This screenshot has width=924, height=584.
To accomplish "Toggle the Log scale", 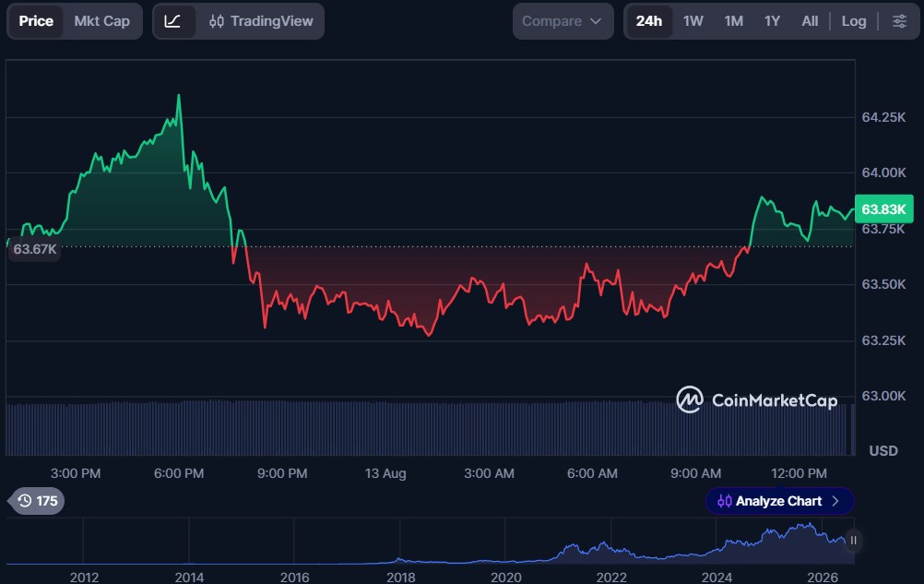I will (x=854, y=21).
